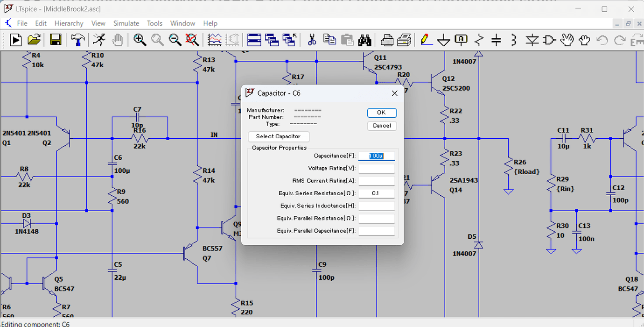Screen dimensions: 644x327
Task: Select the Place Diode tool
Action: click(532, 40)
